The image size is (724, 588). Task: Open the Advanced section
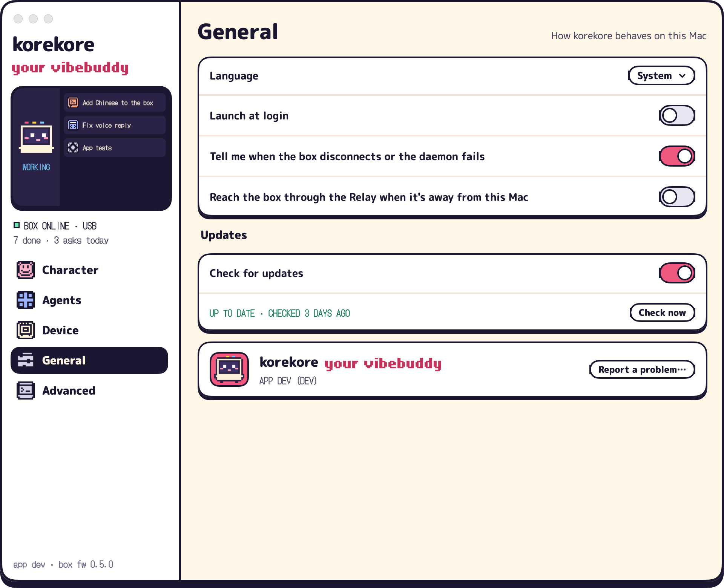point(89,390)
